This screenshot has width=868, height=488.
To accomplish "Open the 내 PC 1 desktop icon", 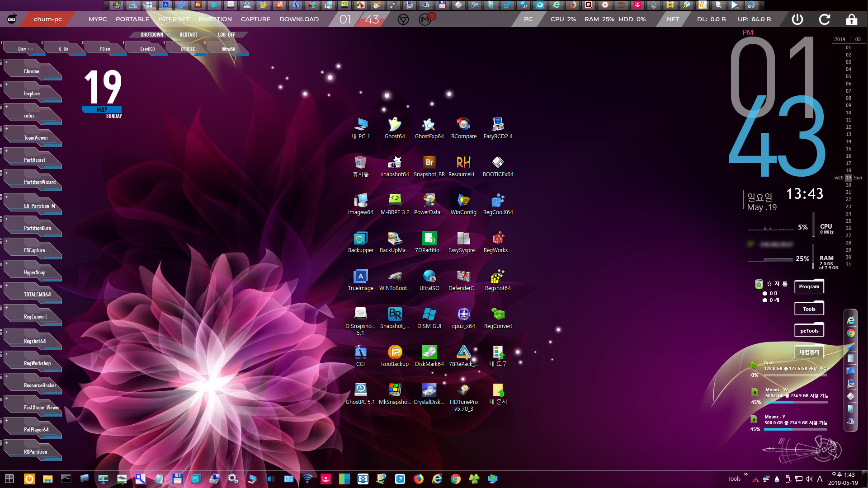I will click(x=360, y=128).
